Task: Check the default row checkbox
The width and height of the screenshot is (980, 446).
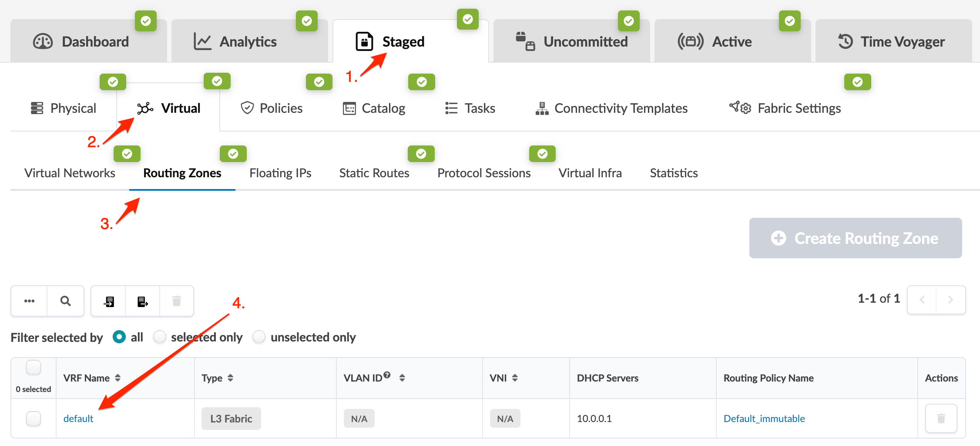Action: [x=34, y=419]
